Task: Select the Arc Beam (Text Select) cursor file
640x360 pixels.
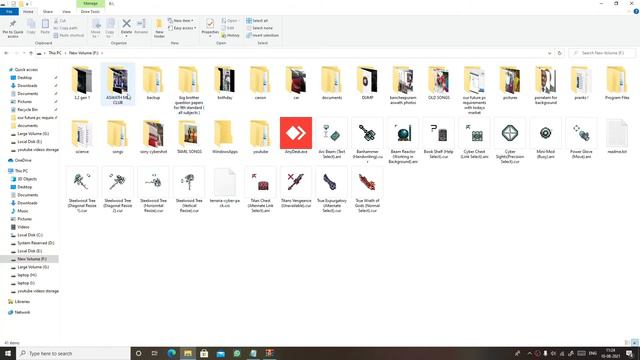Action: tap(332, 138)
